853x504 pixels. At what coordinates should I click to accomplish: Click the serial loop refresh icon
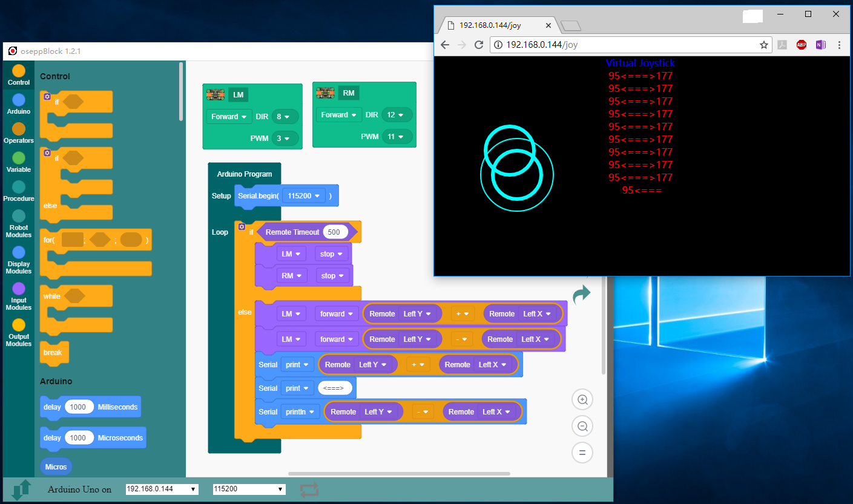point(309,489)
